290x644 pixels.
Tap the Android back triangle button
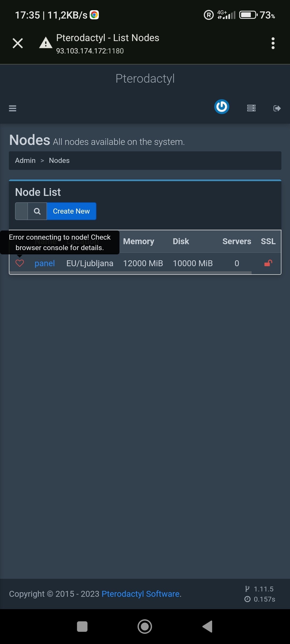[207, 627]
